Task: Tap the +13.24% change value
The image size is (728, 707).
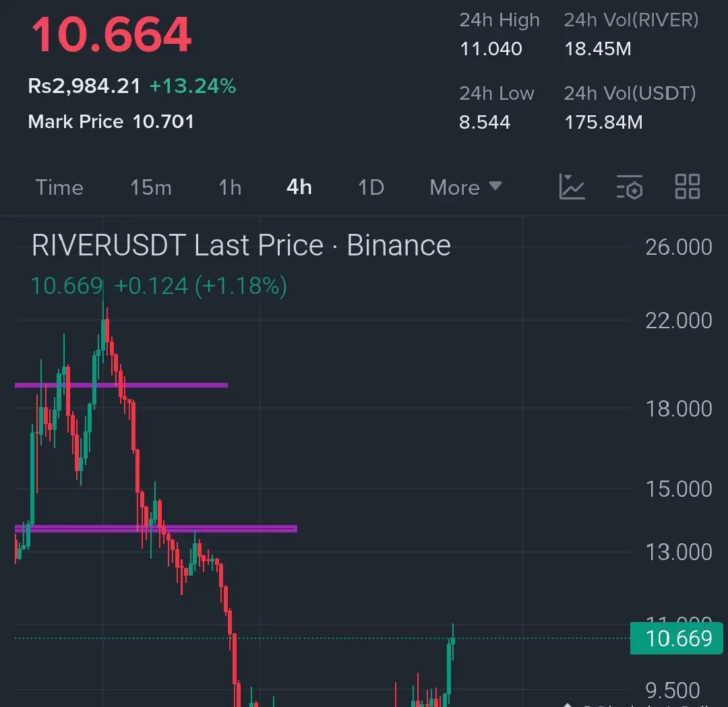Action: [x=193, y=86]
